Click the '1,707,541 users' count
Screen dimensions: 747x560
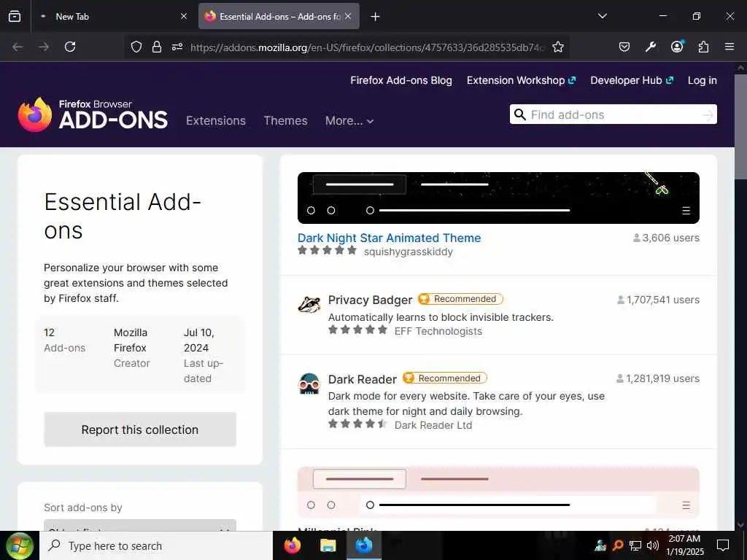pyautogui.click(x=659, y=300)
